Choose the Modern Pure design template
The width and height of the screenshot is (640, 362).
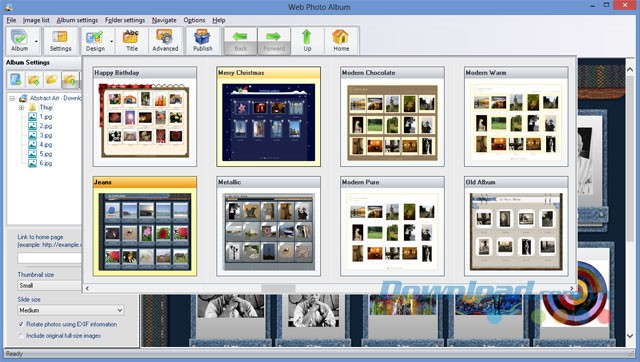[392, 227]
